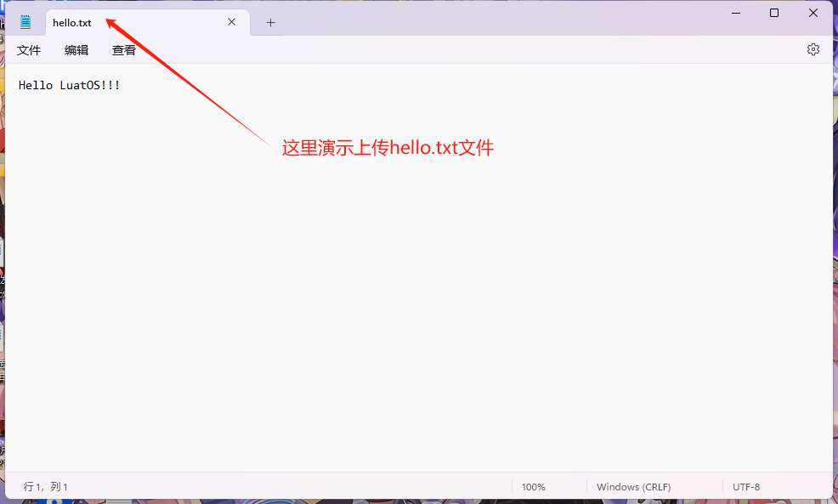Click the Notepad app icon in title bar

coord(25,22)
